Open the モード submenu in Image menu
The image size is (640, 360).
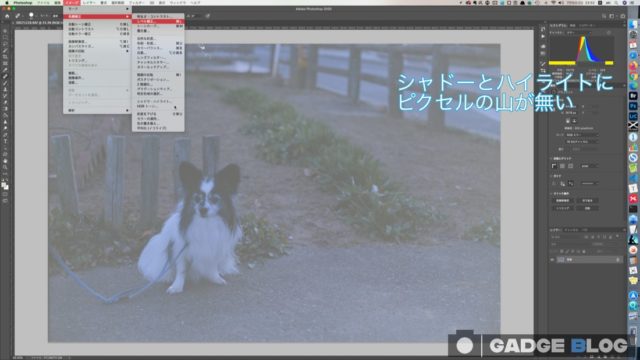click(x=97, y=9)
